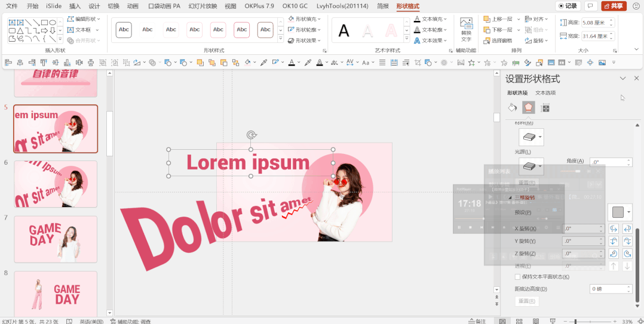
Task: Click the 距底边高度 (Distance from ground) field
Action: tap(611, 289)
